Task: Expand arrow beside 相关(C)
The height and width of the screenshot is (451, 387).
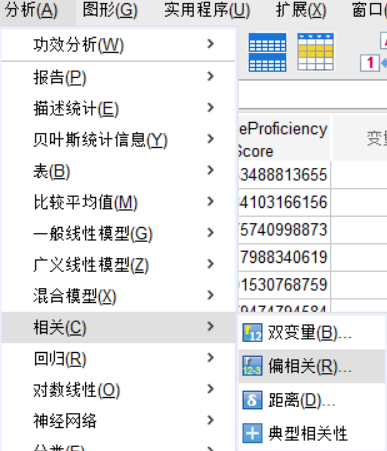Action: coord(210,326)
